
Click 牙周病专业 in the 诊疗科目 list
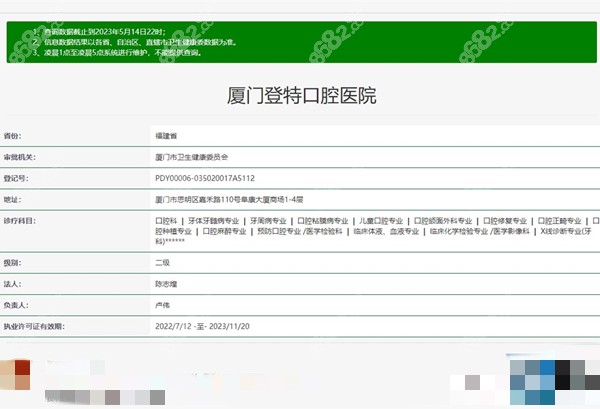click(268, 221)
